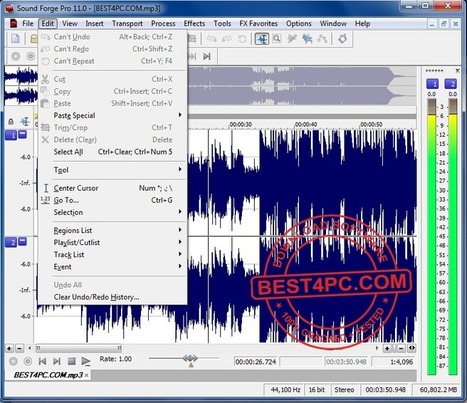Image resolution: width=467 pixels, height=403 pixels.
Task: Click the playback Rate slider handle
Action: pyautogui.click(x=190, y=359)
